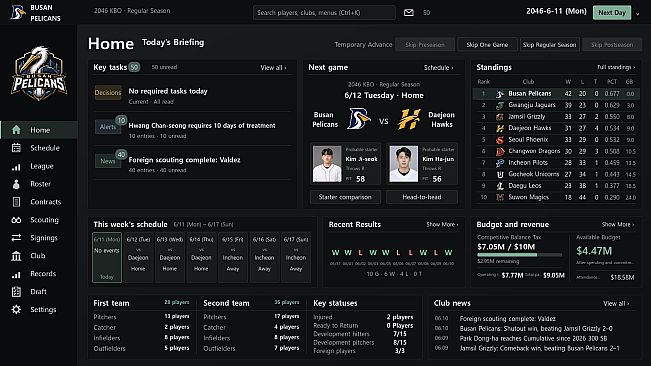The image size is (651, 366).
Task: Click the Daejeon Hawks logo in Next game
Action: click(x=409, y=119)
